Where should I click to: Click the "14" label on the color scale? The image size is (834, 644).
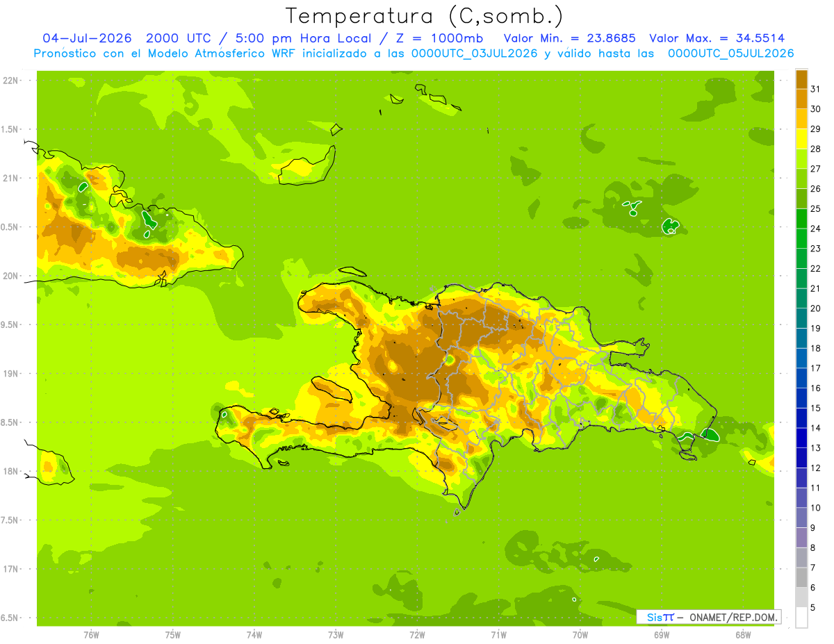tap(815, 428)
